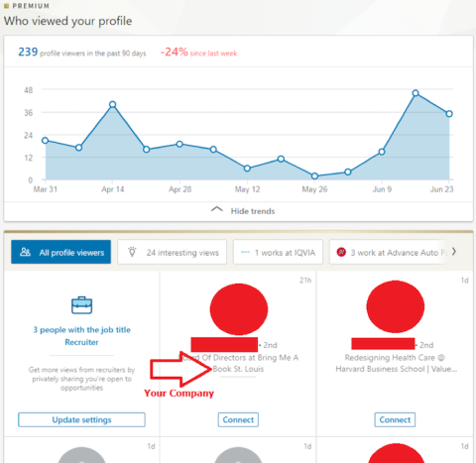Open 3 people with the job title Recruiter
476x463 pixels.
click(x=81, y=336)
